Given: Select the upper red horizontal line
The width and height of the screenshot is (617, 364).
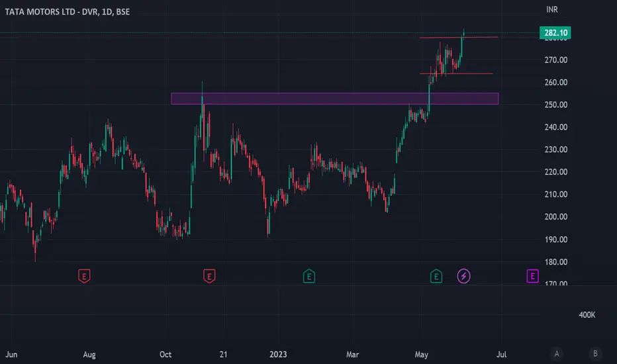Looking at the screenshot, I should pyautogui.click(x=458, y=37).
